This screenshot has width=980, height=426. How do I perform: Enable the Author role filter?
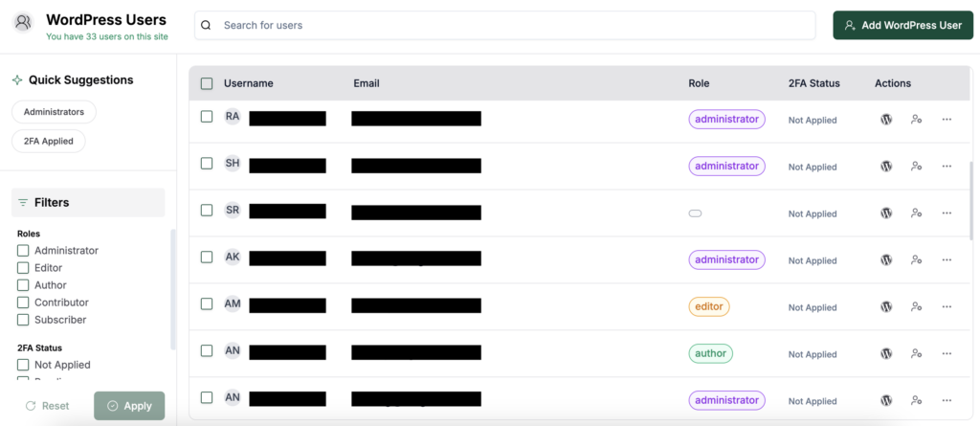[x=23, y=285]
